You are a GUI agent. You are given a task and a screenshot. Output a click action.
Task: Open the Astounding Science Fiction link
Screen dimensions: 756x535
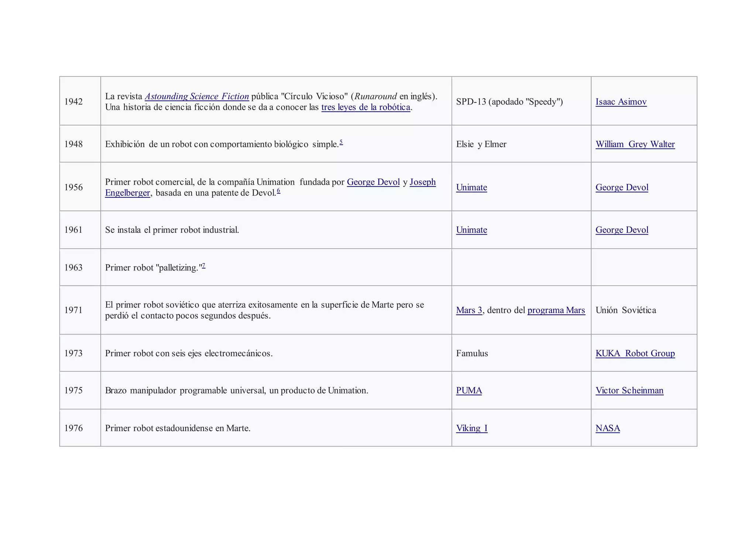pos(197,96)
